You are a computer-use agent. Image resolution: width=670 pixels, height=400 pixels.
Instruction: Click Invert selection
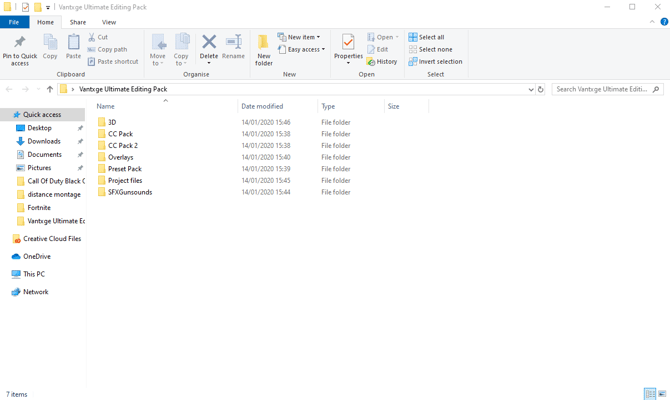point(435,62)
